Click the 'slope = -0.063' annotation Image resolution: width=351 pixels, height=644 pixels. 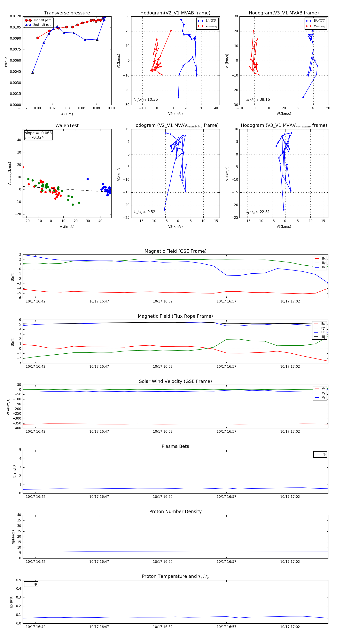click(38, 133)
